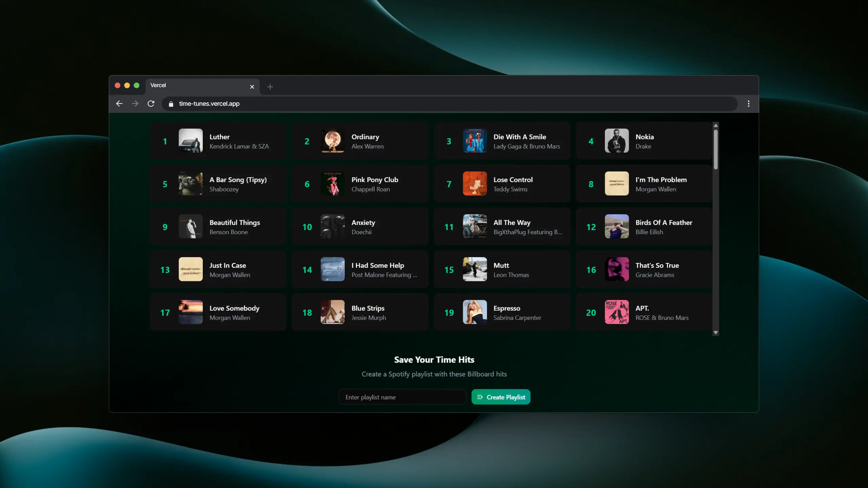Select the song title Nokia
868x488 pixels.
tap(645, 137)
